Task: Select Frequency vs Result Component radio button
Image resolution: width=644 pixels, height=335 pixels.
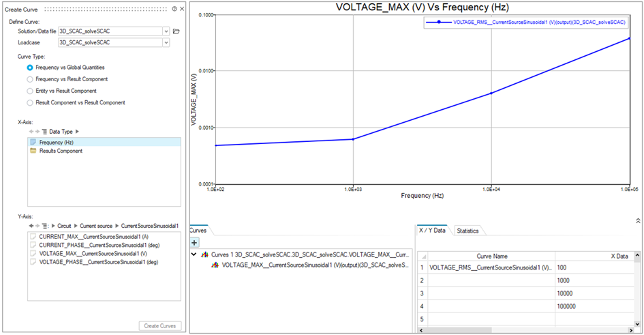Action: click(x=29, y=79)
